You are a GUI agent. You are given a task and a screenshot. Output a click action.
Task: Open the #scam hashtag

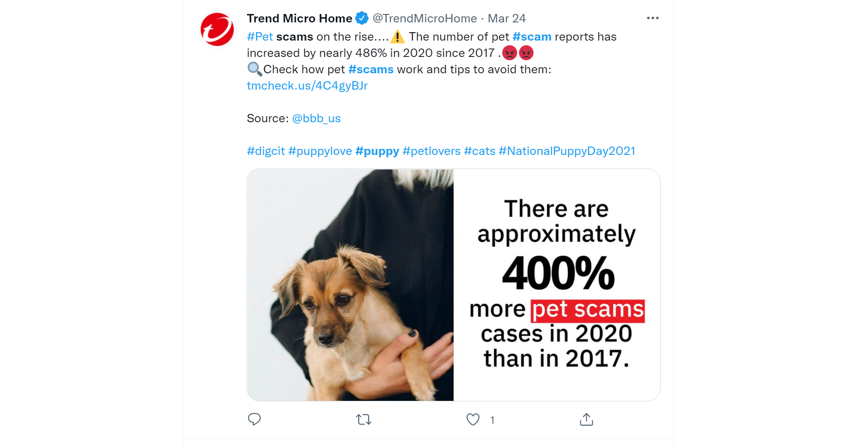point(532,37)
